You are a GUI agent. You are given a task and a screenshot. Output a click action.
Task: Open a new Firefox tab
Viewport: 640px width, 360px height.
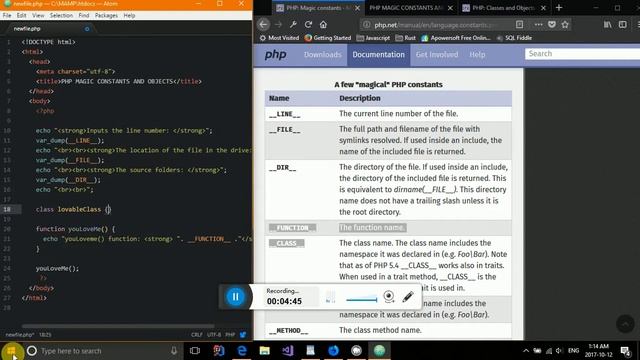pos(559,7)
